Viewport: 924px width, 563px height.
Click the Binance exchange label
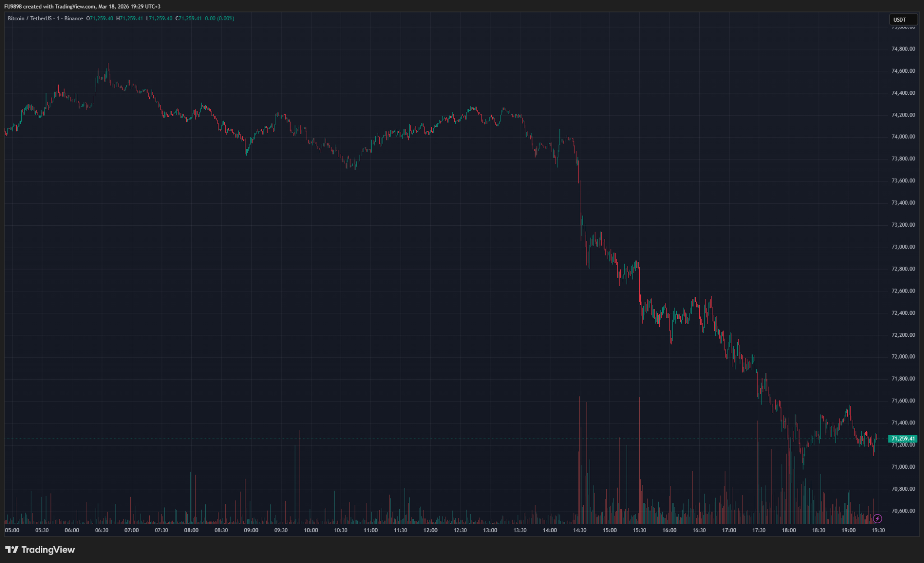click(73, 19)
